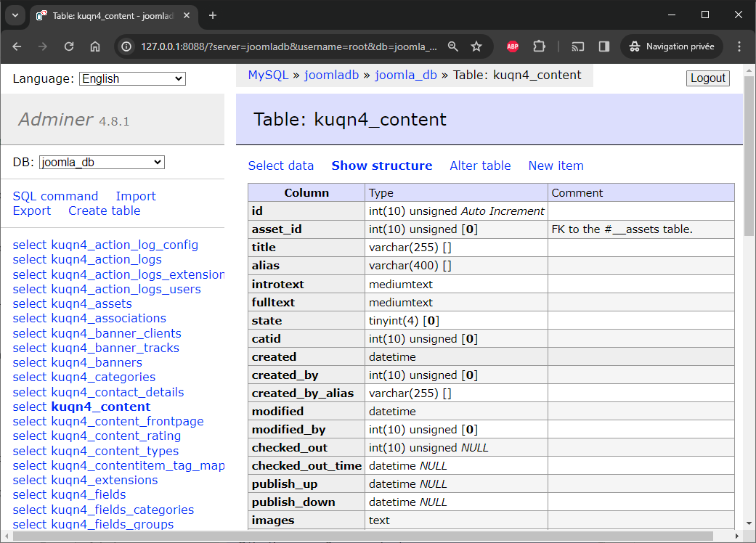Open kuqn4_fields_categories table link
The image size is (756, 543).
pos(123,510)
